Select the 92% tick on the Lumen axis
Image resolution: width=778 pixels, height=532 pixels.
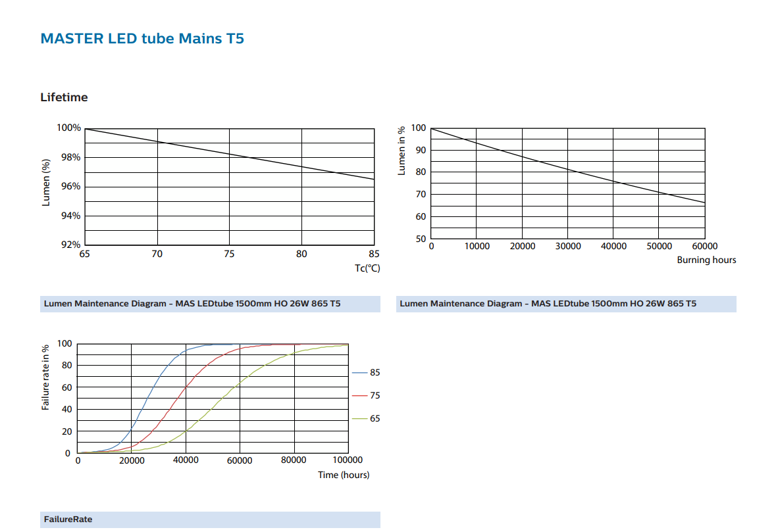click(71, 245)
